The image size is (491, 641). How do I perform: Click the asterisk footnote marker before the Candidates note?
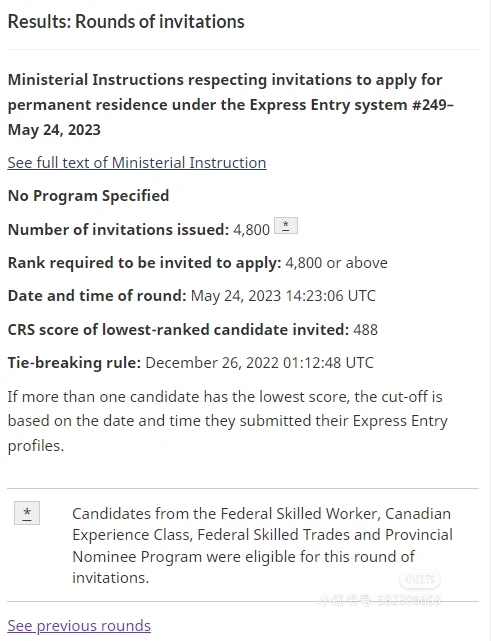[x=27, y=513]
